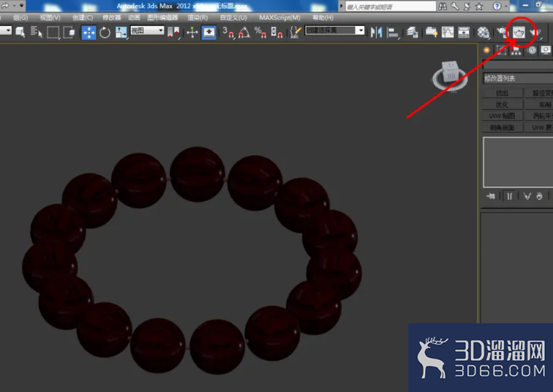Click the wrench Subscription Center icon

point(455,7)
